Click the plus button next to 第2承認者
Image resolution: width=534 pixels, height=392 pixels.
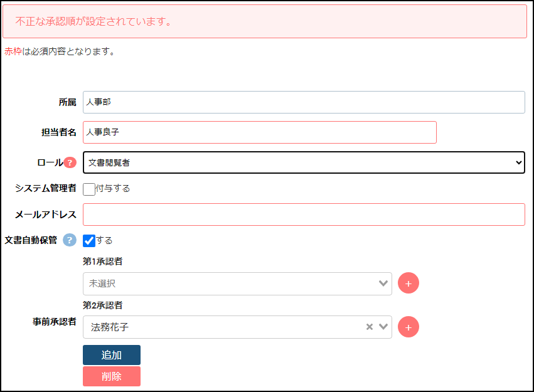click(408, 327)
